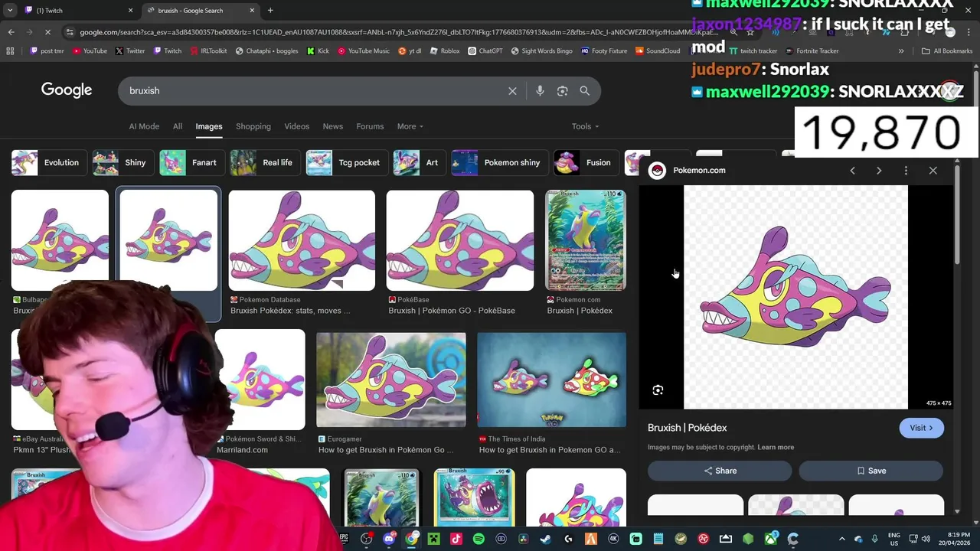Open the ChatGPT bookmark
The image size is (980, 551).
click(485, 51)
